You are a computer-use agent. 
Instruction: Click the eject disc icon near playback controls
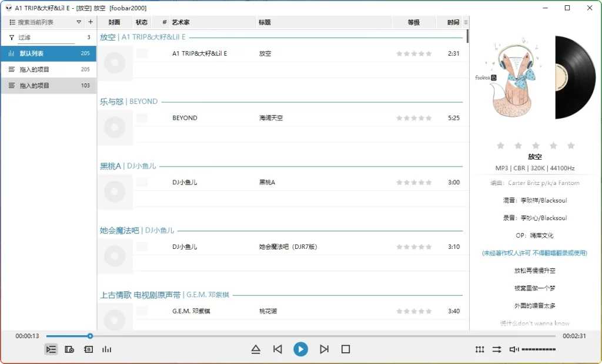[256, 349]
